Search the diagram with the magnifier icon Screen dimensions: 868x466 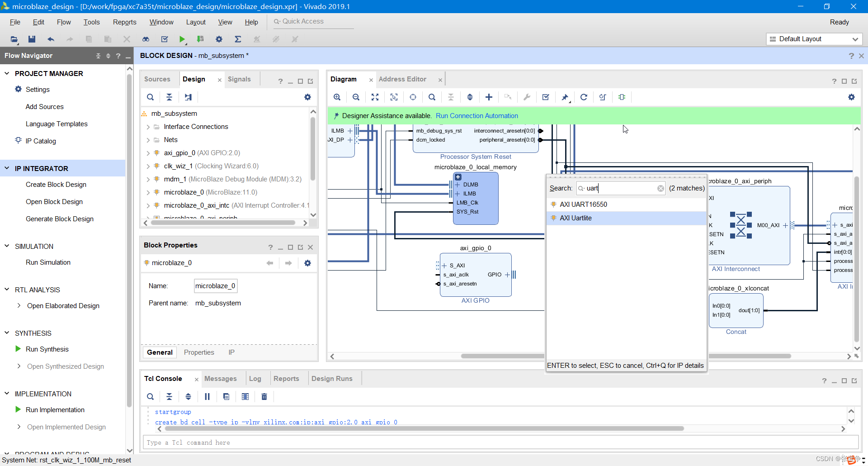click(x=432, y=97)
